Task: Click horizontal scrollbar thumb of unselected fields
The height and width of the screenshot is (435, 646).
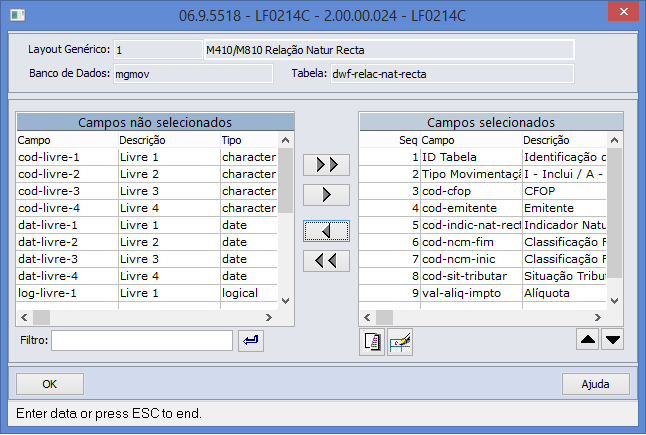Action: [x=41, y=318]
